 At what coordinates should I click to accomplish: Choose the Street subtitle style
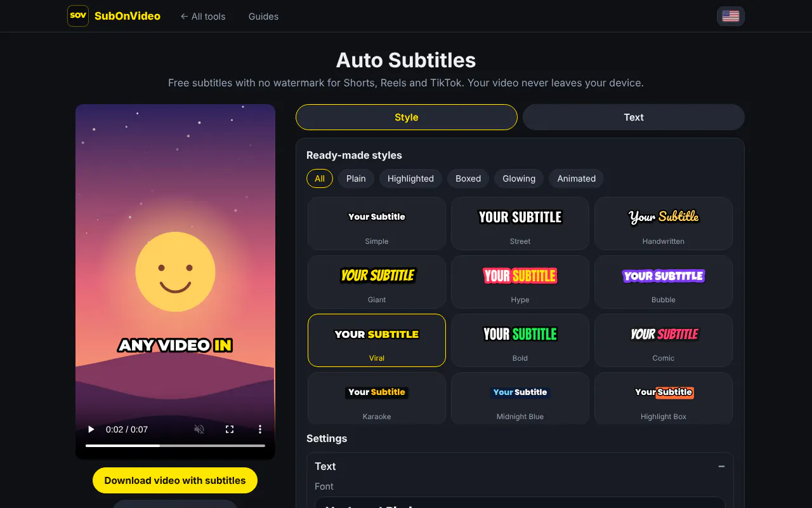[x=520, y=224]
